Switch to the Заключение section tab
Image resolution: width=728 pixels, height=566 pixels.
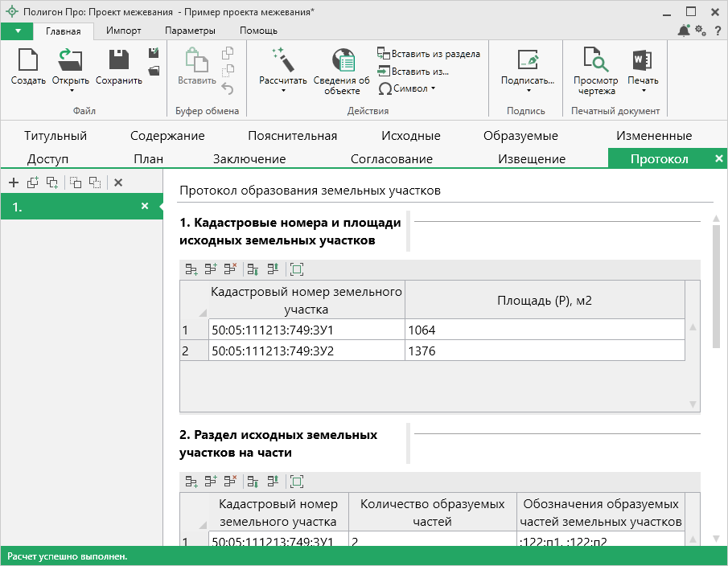click(x=249, y=159)
